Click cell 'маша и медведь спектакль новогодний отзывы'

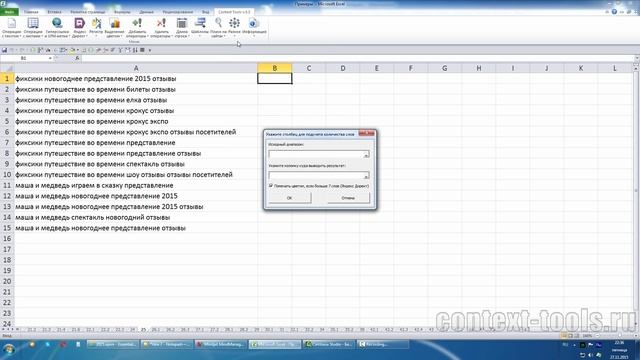tap(136, 217)
